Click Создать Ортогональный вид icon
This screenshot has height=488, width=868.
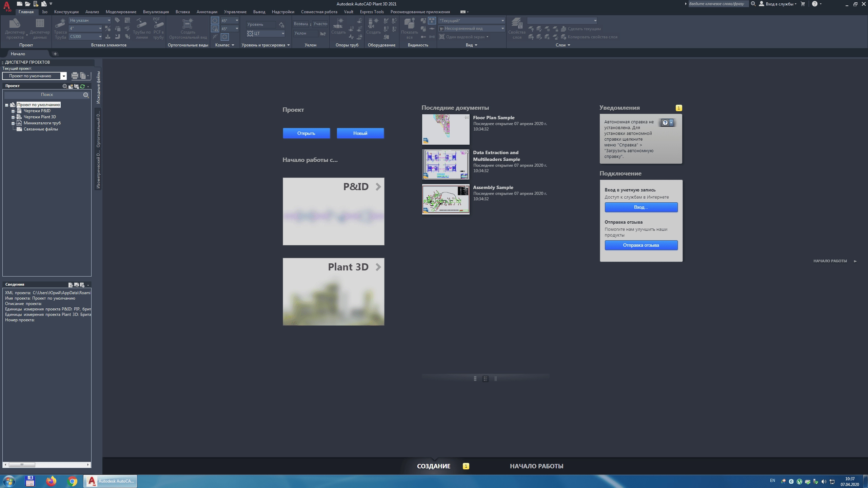click(188, 28)
